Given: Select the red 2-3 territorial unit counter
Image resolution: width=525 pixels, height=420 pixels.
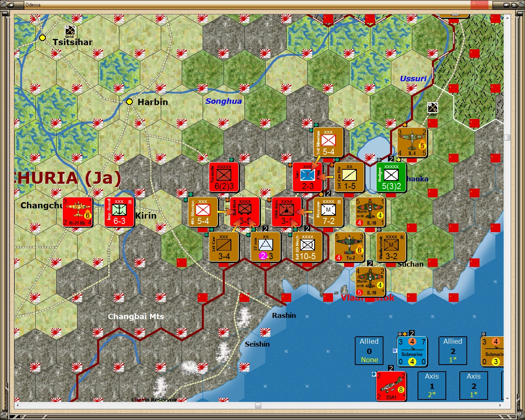Looking at the screenshot, I should pyautogui.click(x=308, y=177).
